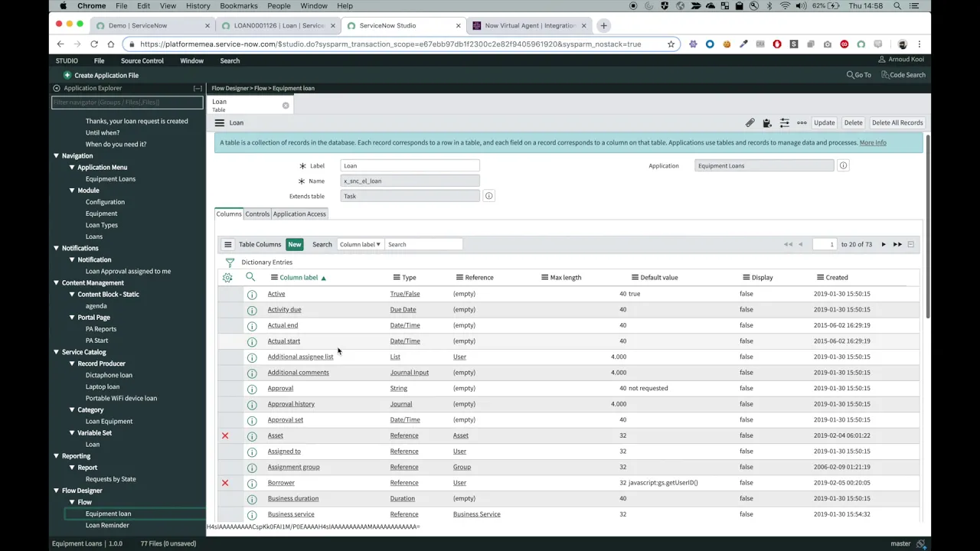The image size is (980, 551).
Task: Remove the Asset column using its red X
Action: coord(224,435)
